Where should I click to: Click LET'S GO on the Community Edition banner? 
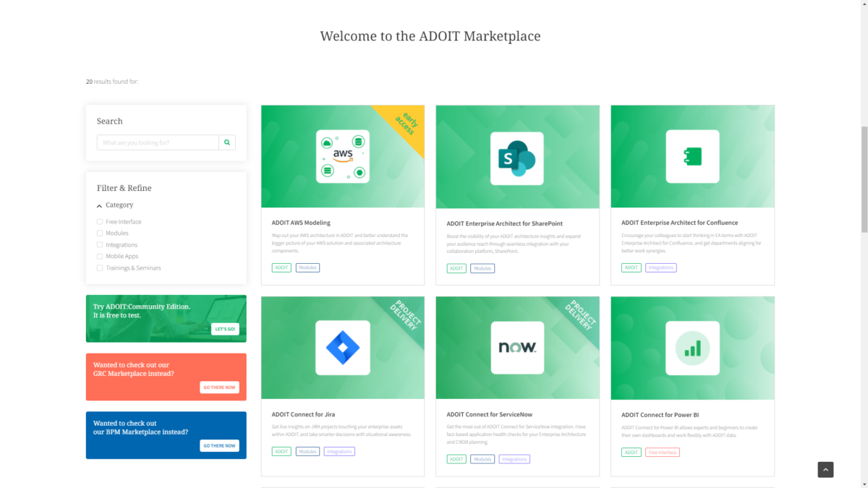pyautogui.click(x=224, y=328)
